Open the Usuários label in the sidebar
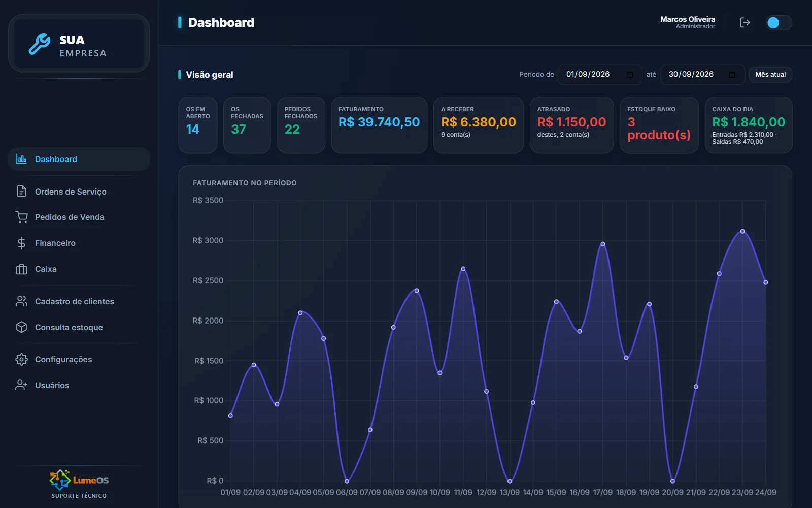 tap(52, 385)
